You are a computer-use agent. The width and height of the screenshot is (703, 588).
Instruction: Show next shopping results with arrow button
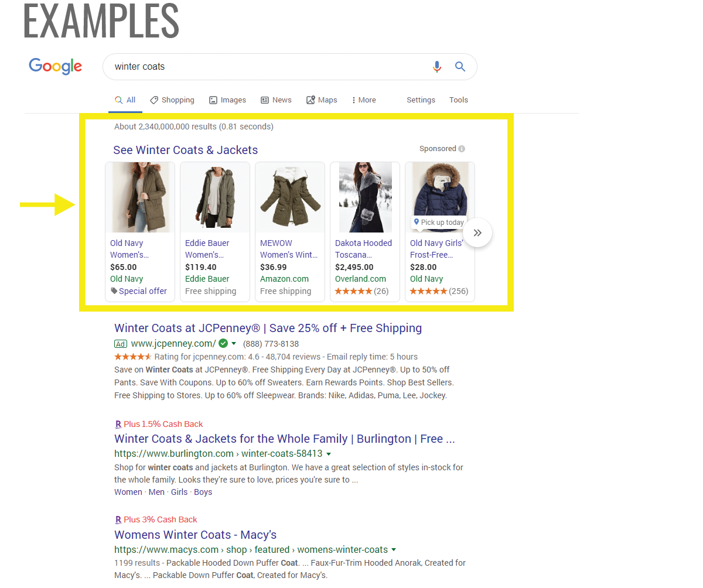tap(477, 233)
